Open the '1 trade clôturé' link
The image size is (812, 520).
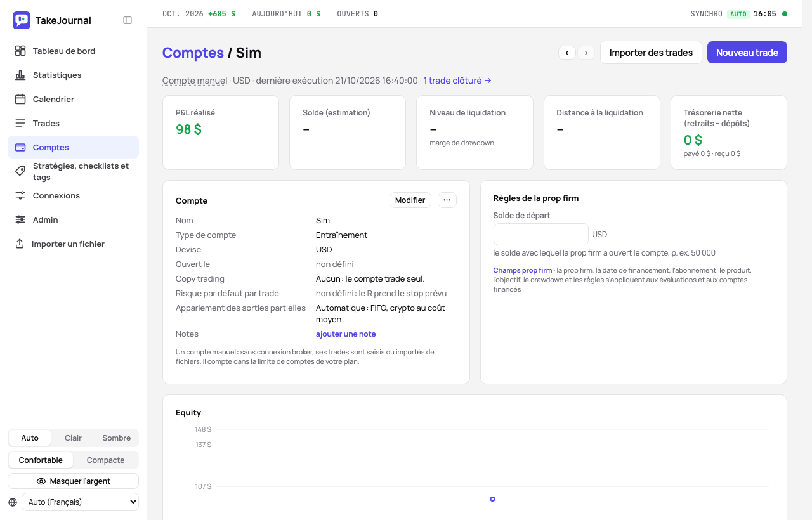coord(457,81)
